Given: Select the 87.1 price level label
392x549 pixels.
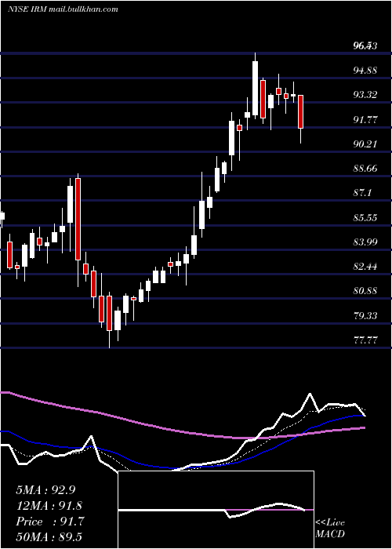Looking at the screenshot, I should 362,193.
